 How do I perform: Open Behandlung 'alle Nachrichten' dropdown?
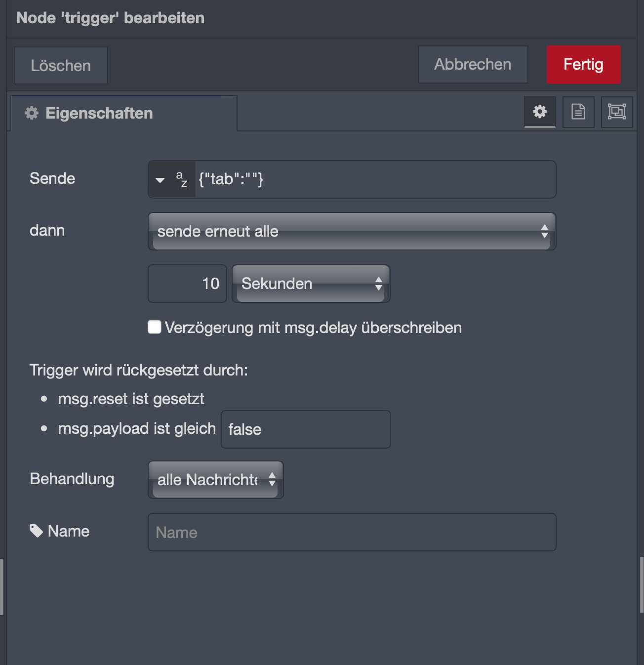coord(216,480)
